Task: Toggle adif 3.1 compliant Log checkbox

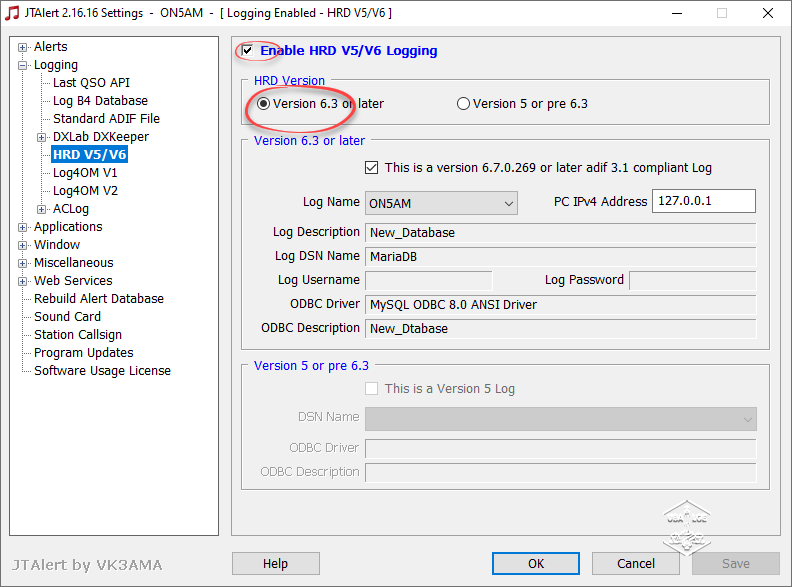Action: [x=371, y=167]
